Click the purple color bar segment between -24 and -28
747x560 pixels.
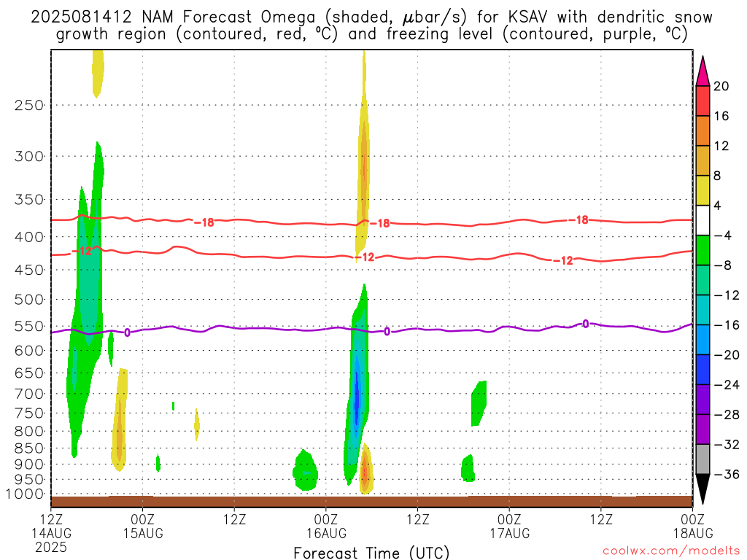703,400
